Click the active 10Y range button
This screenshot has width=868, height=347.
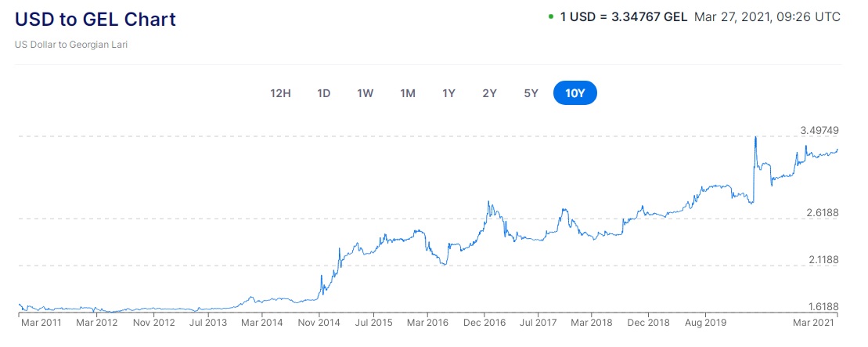pyautogui.click(x=574, y=93)
